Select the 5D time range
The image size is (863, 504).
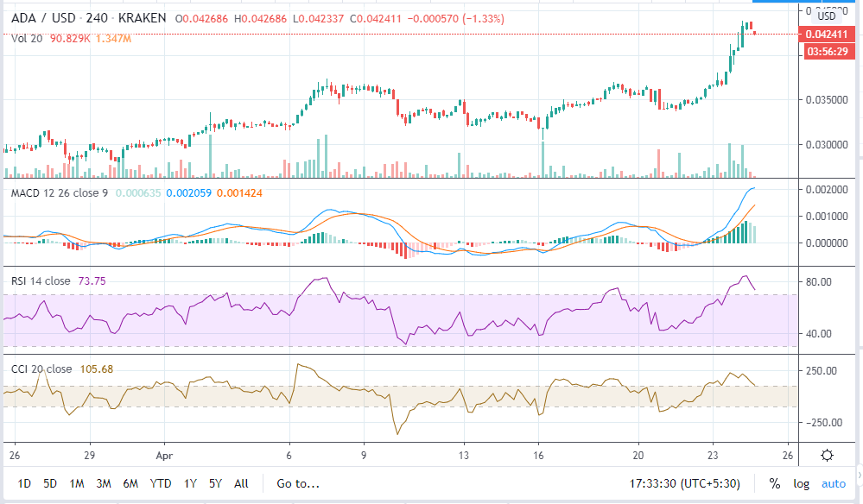[x=50, y=483]
